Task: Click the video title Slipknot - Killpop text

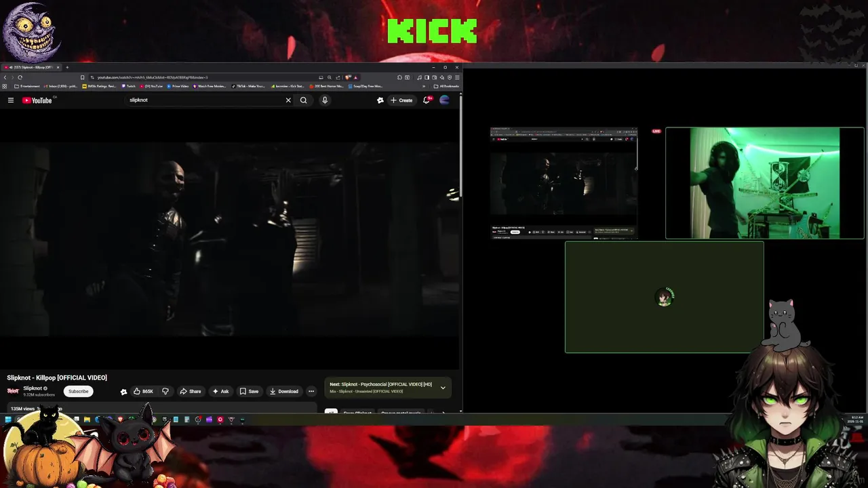Action: (x=57, y=378)
